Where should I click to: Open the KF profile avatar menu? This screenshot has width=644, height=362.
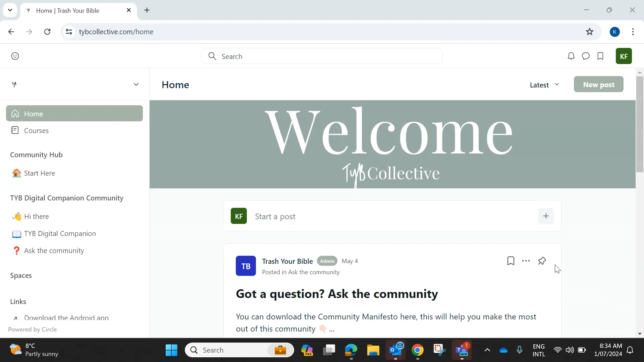tap(624, 56)
